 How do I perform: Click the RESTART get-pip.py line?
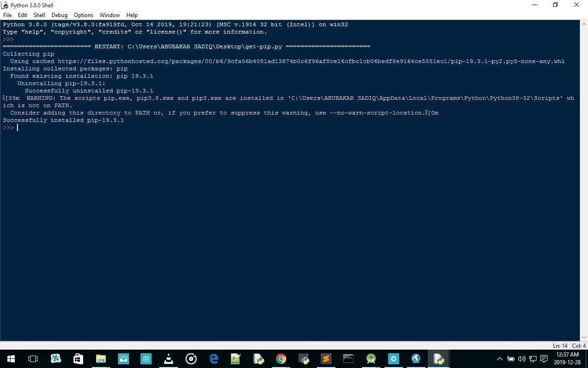187,46
